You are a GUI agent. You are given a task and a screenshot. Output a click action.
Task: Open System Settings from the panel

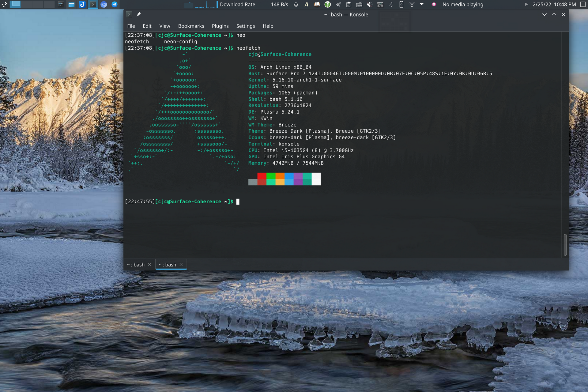point(60,4)
